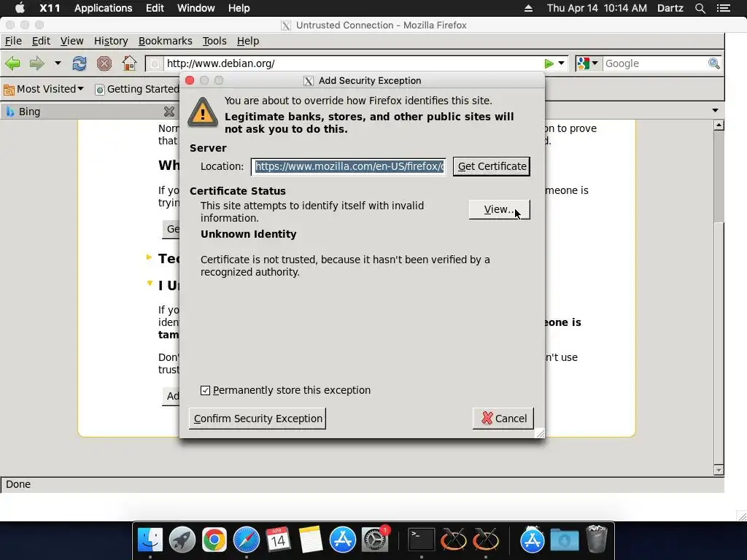
Task: Open the Google search engine selector
Action: pos(587,63)
